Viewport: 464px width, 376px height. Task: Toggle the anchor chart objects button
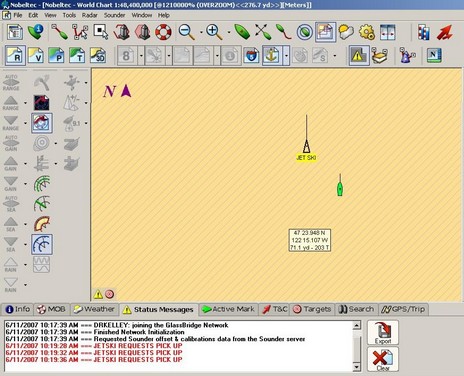[272, 55]
